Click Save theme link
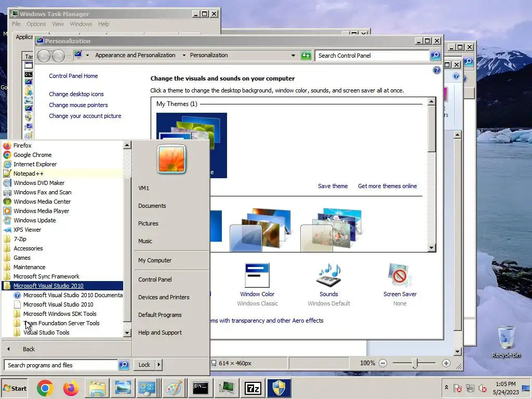The width and height of the screenshot is (532, 399). point(332,186)
